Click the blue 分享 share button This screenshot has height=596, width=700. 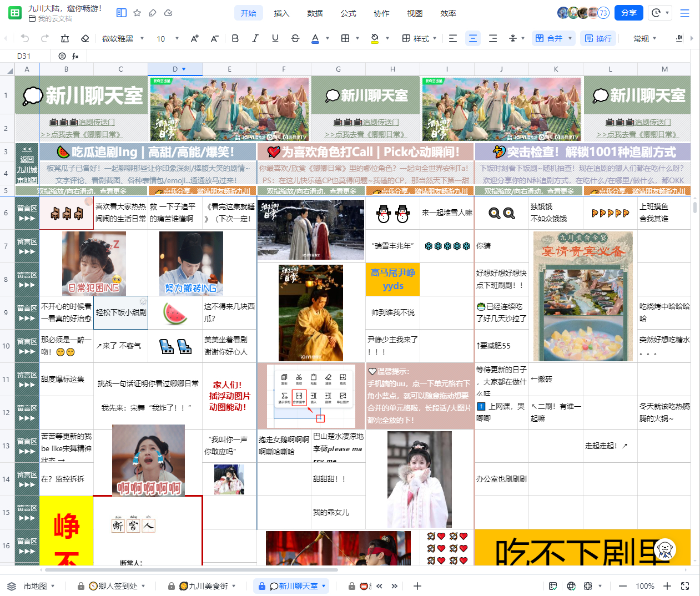click(x=629, y=13)
